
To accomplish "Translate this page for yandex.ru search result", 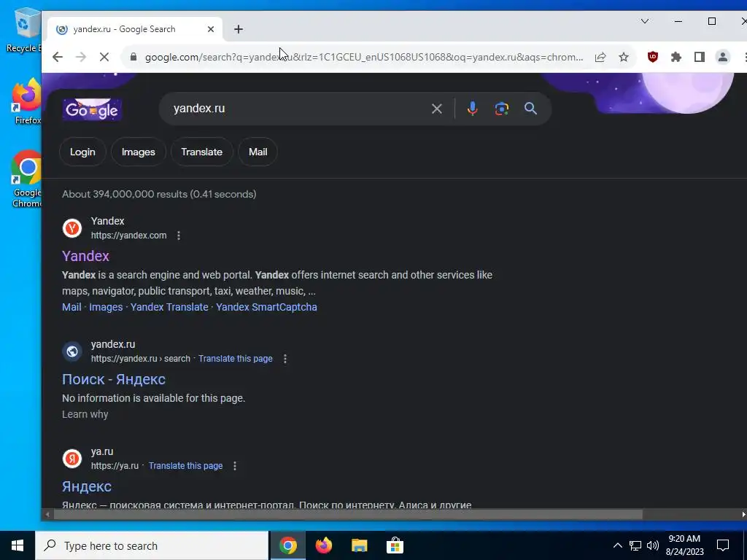I will click(x=236, y=359).
